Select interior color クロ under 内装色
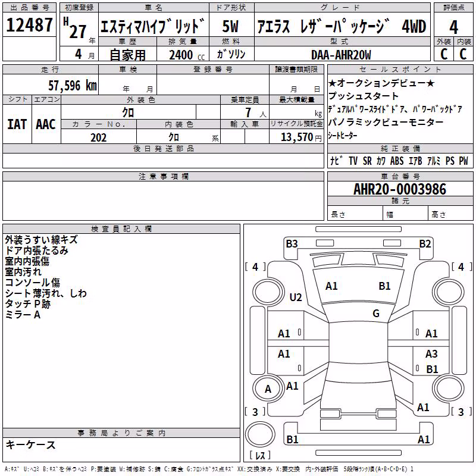Image resolution: width=476 pixels, height=476 pixels. [174, 137]
